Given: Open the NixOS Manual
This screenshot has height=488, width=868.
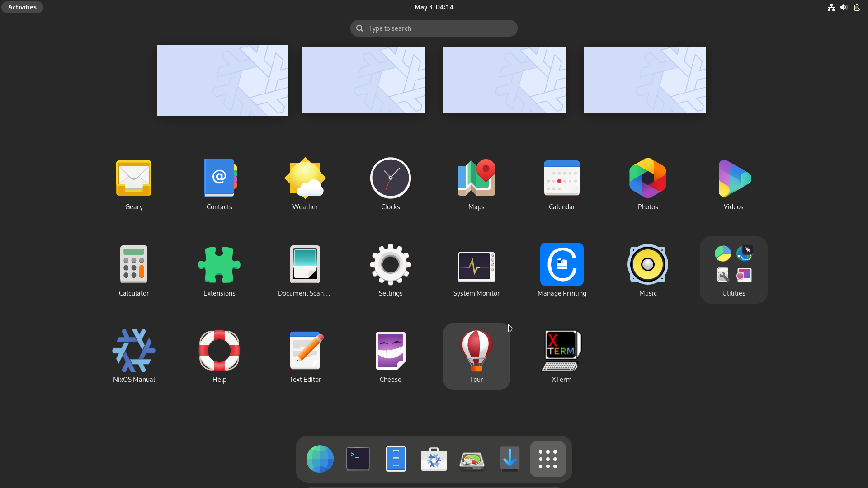Looking at the screenshot, I should click(134, 351).
